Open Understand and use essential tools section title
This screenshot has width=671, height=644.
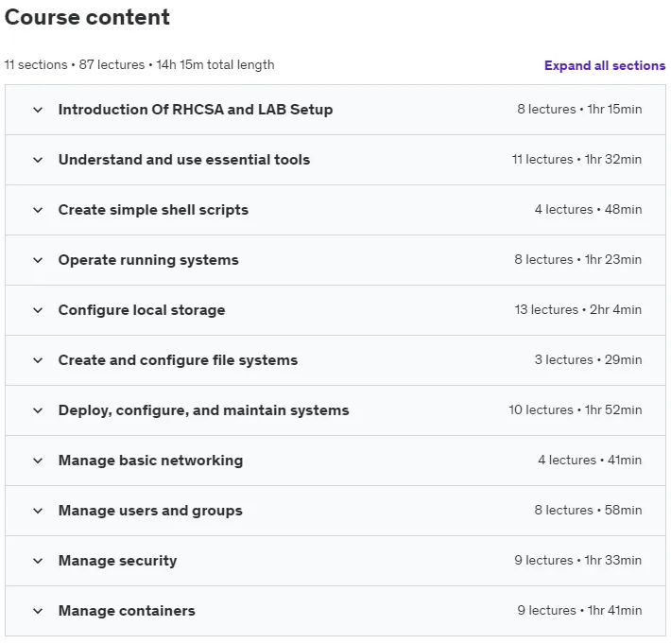click(184, 160)
